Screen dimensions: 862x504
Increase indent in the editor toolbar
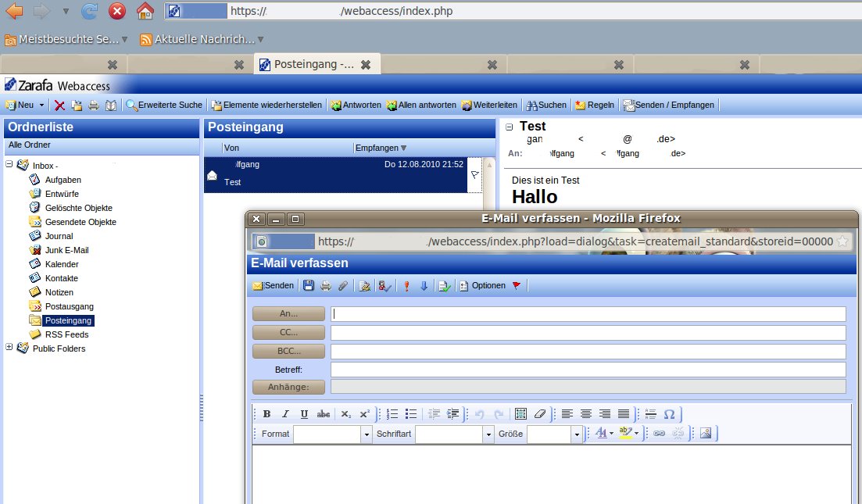pos(452,414)
